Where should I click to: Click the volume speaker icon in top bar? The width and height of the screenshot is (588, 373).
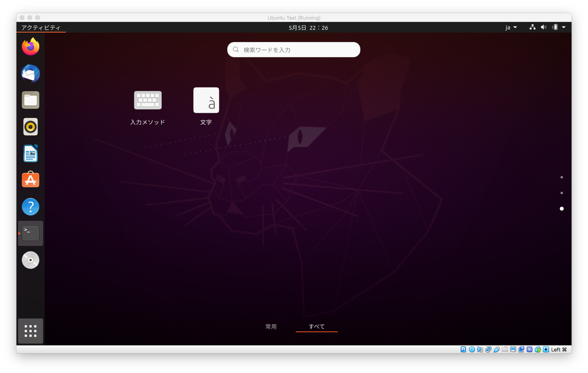point(543,27)
